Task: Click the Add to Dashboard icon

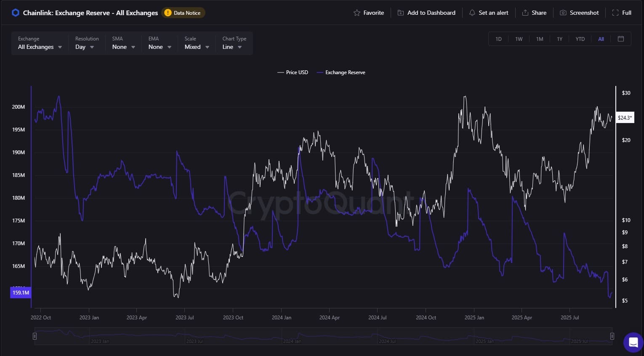Action: (401, 13)
